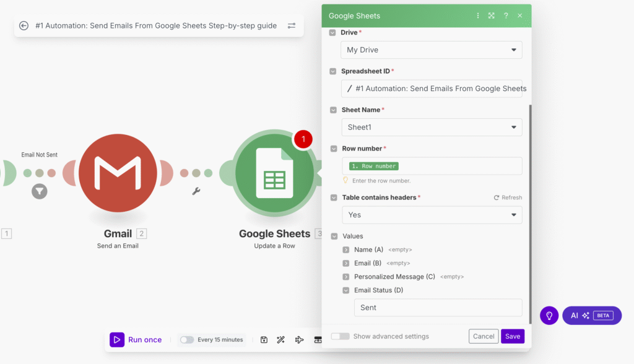Screen dimensions: 634x364
Task: Open the three-dot menu in Google Sheets panel
Action: pyautogui.click(x=478, y=15)
